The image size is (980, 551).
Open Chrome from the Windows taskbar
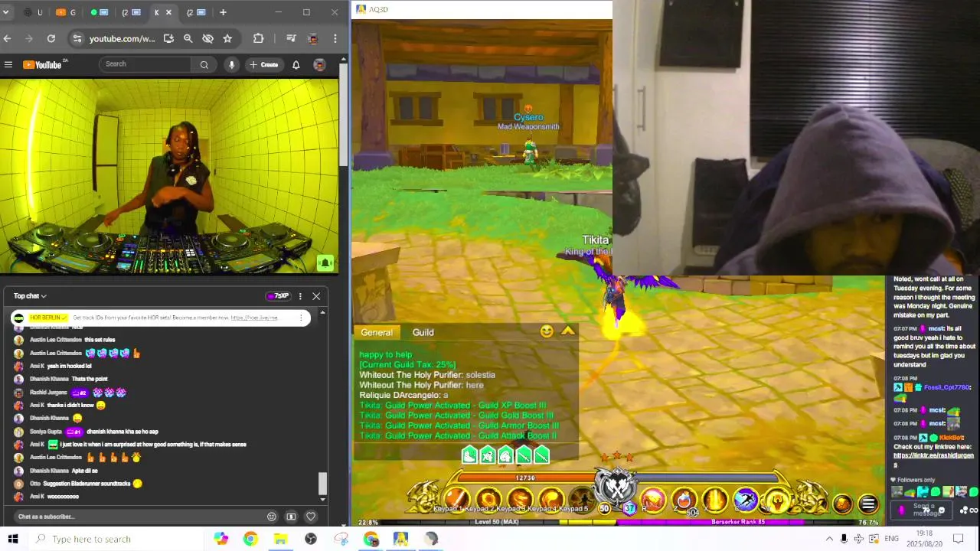[250, 539]
